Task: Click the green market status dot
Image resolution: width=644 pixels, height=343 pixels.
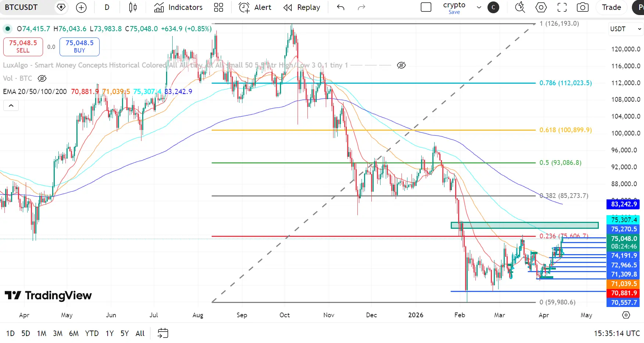Action: tap(7, 29)
